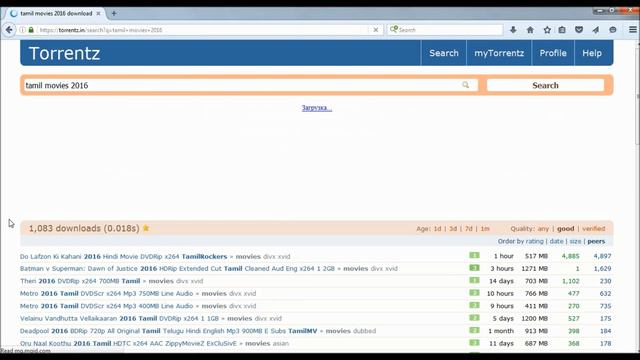The width and height of the screenshot is (640, 360).
Task: Open Profile in header menu
Action: click(553, 53)
